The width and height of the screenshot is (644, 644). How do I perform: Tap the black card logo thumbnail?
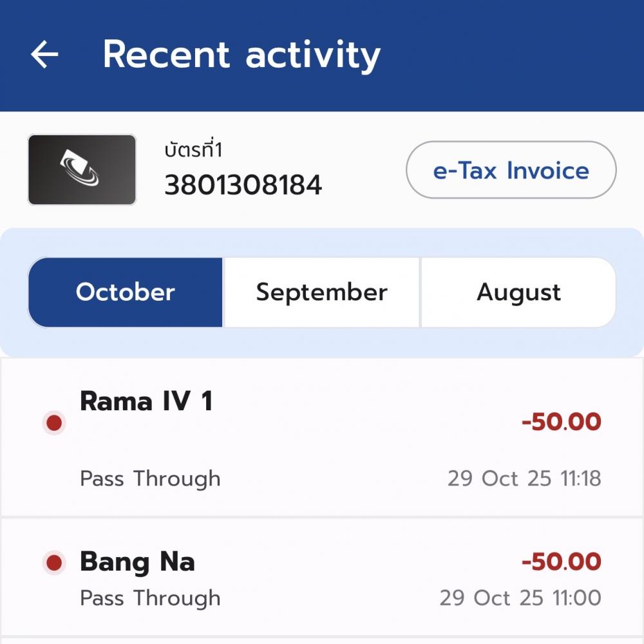[82, 170]
